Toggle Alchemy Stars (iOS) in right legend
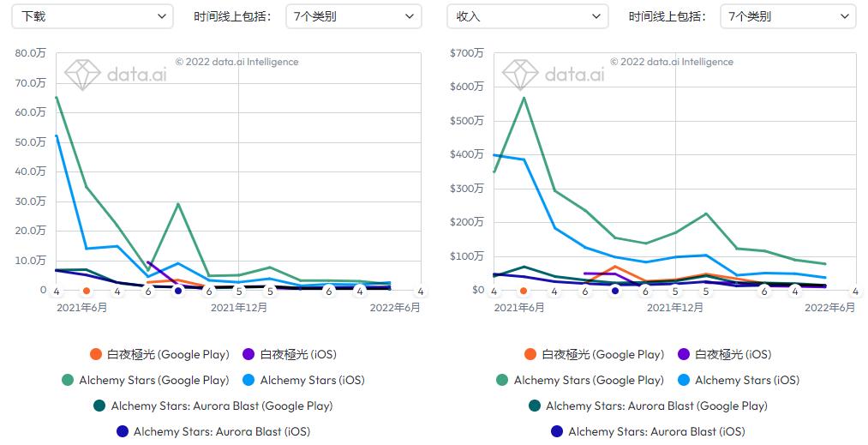This screenshot has height=445, width=868. (x=747, y=380)
